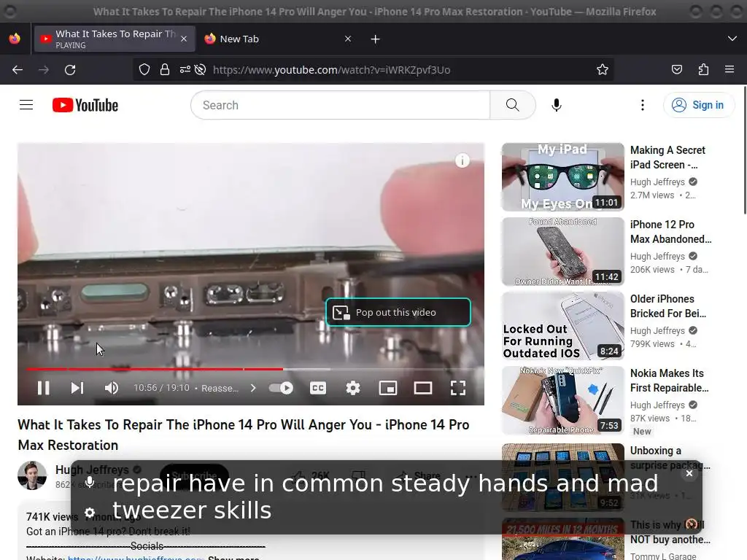Image resolution: width=747 pixels, height=560 pixels.
Task: Open tracking protection shield icon
Action: pyautogui.click(x=144, y=69)
